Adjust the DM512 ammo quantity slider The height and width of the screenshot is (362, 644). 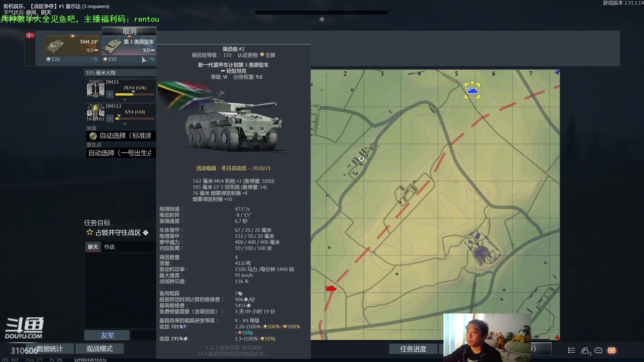click(135, 118)
